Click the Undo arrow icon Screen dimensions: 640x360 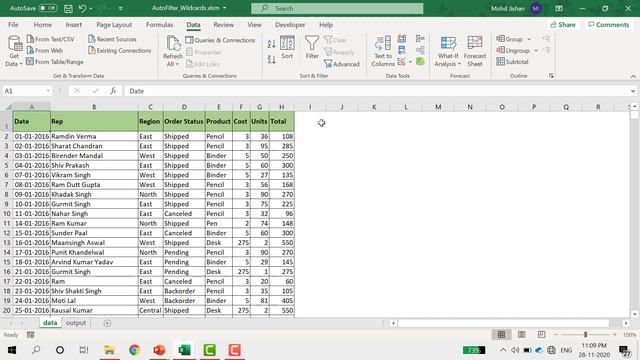pos(82,8)
